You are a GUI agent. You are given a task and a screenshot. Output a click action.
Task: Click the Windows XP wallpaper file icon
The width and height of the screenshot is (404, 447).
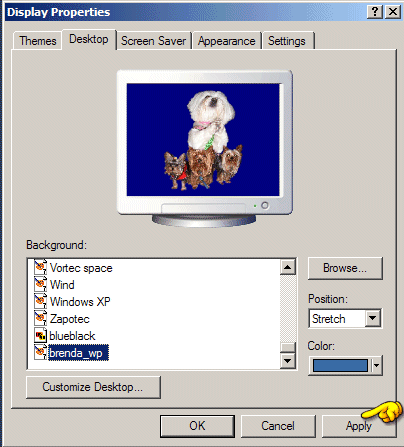click(40, 301)
